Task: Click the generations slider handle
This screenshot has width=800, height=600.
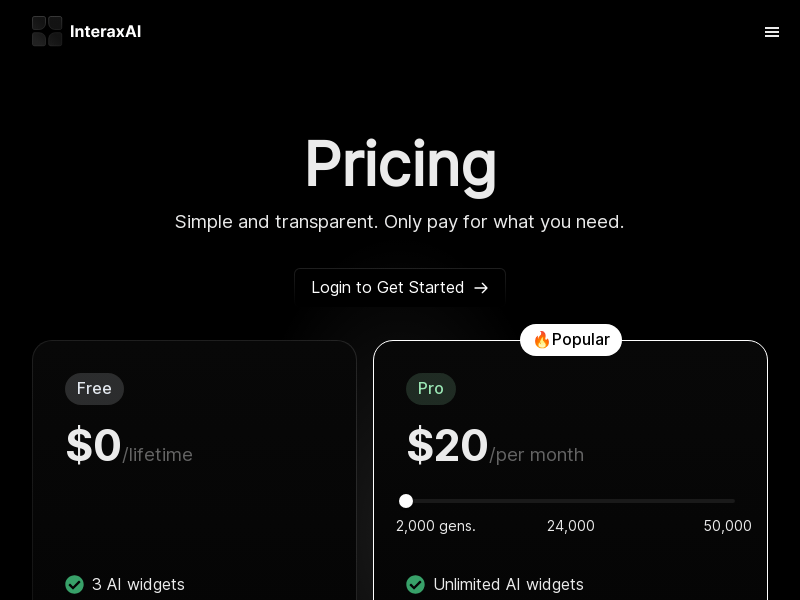Action: (406, 501)
